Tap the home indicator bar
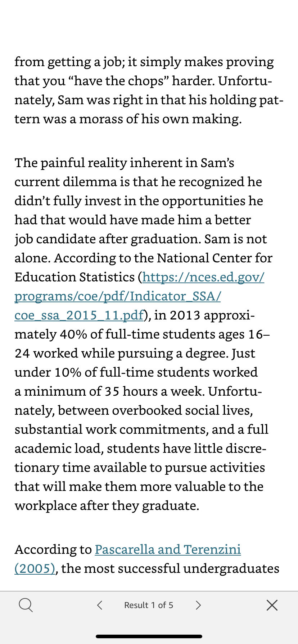This screenshot has width=298, height=644. click(149, 636)
